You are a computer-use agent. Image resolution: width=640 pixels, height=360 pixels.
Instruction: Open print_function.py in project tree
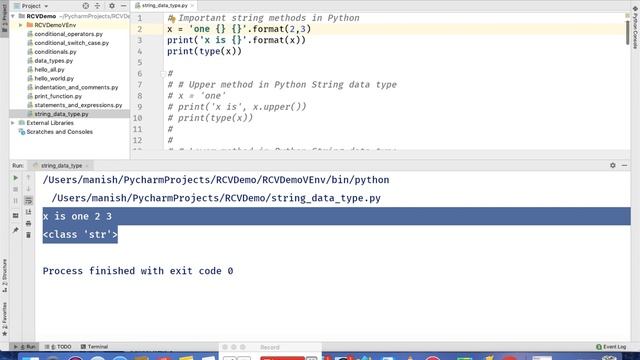pyautogui.click(x=58, y=96)
